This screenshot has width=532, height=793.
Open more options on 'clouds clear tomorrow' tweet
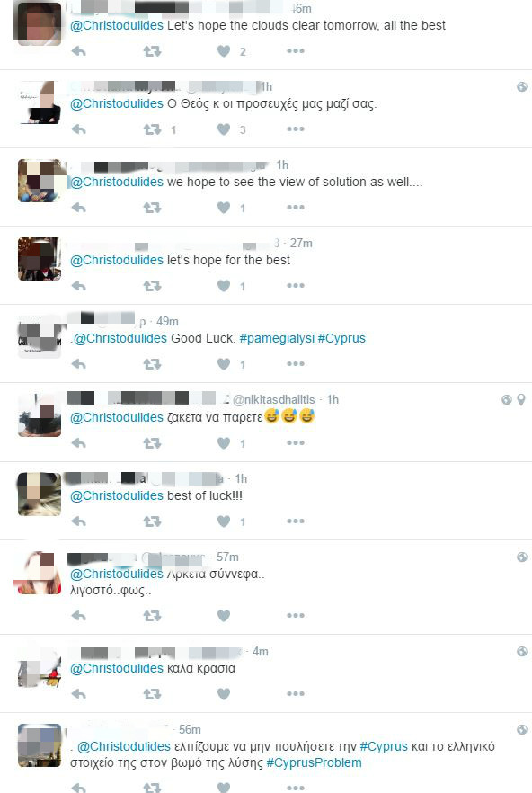(x=296, y=50)
